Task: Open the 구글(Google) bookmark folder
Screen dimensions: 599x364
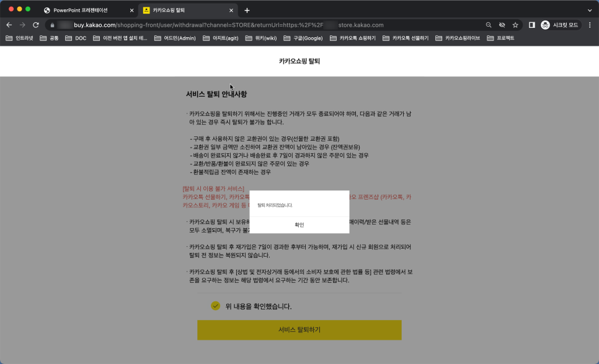Action: (303, 38)
